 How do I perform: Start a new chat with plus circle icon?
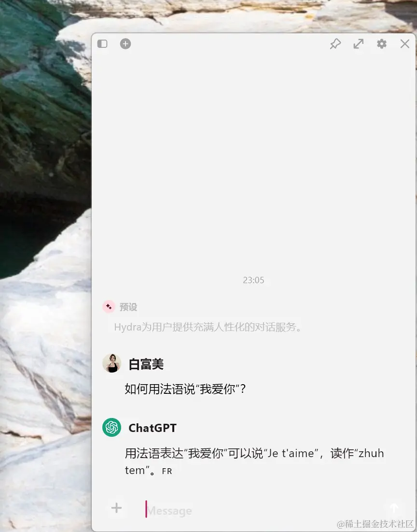click(x=125, y=44)
